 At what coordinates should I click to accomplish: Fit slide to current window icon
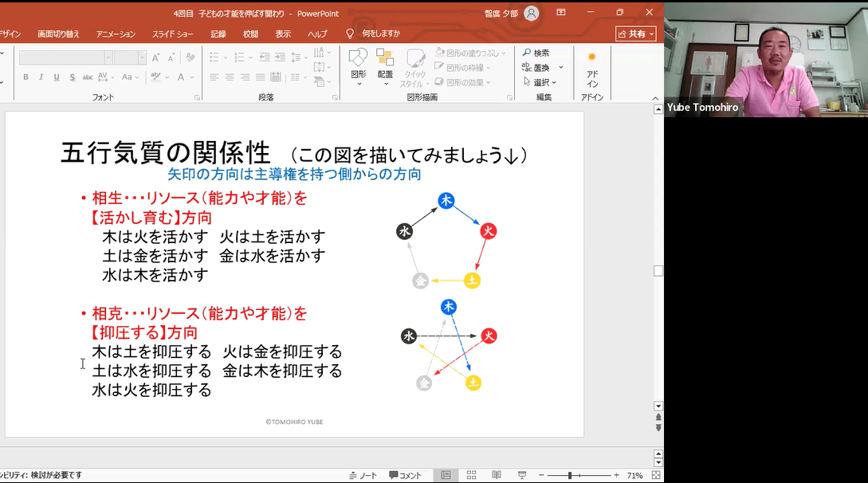click(x=655, y=475)
